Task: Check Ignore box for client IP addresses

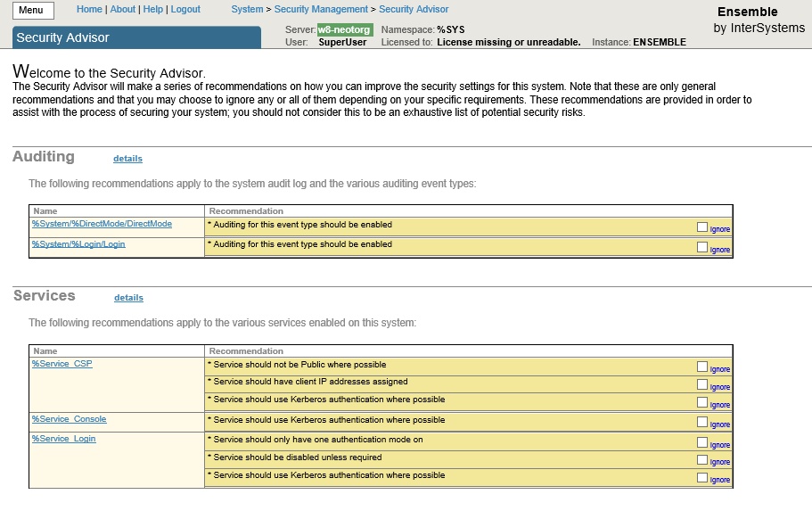Action: [x=702, y=384]
